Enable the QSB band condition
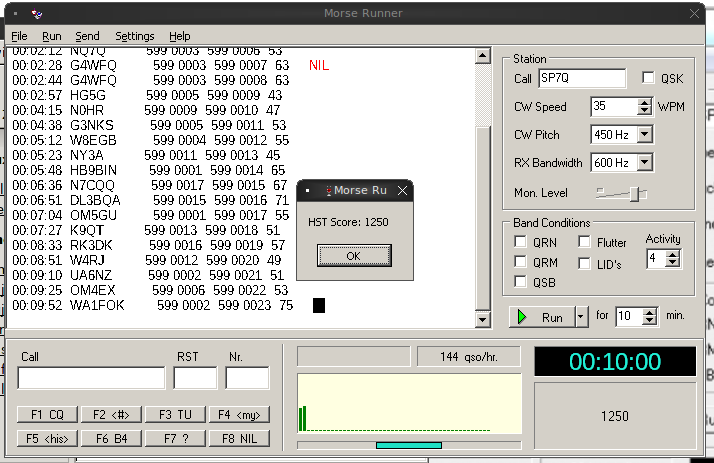The image size is (714, 463). point(520,281)
